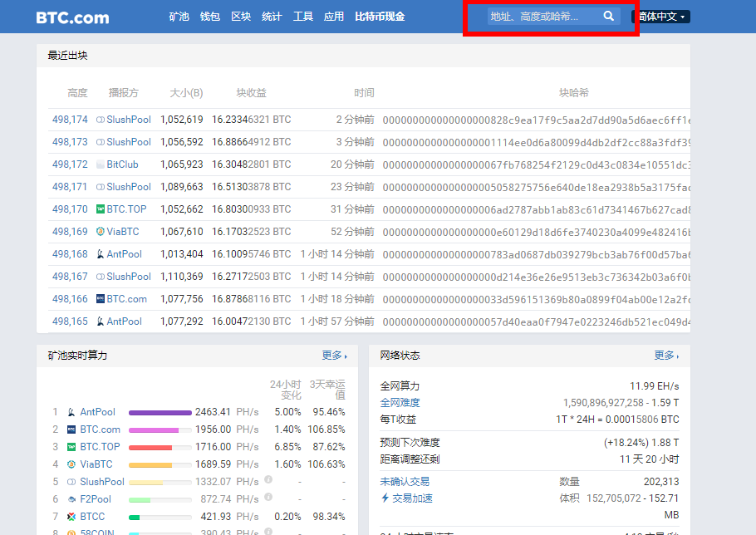Click the BTC.com logo
756x535 pixels.
(72, 17)
